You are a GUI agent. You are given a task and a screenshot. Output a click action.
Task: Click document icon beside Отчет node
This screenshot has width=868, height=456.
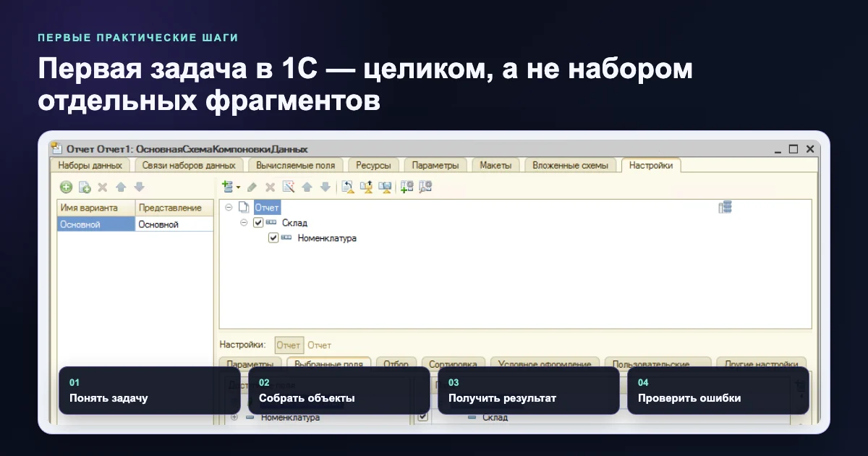coord(244,207)
